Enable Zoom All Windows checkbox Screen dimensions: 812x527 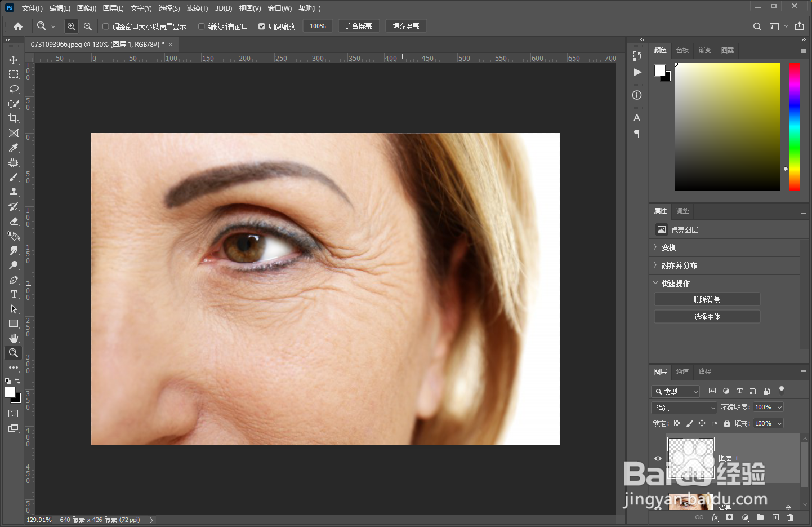pos(201,26)
